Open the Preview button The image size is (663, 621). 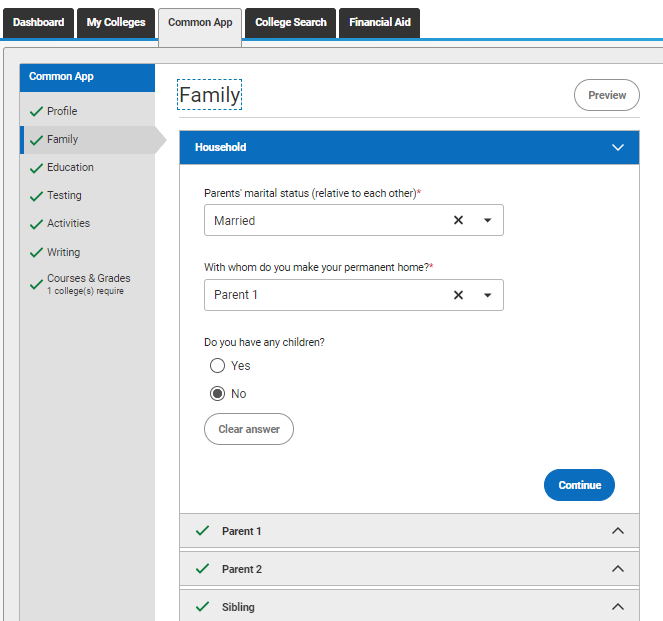click(607, 95)
